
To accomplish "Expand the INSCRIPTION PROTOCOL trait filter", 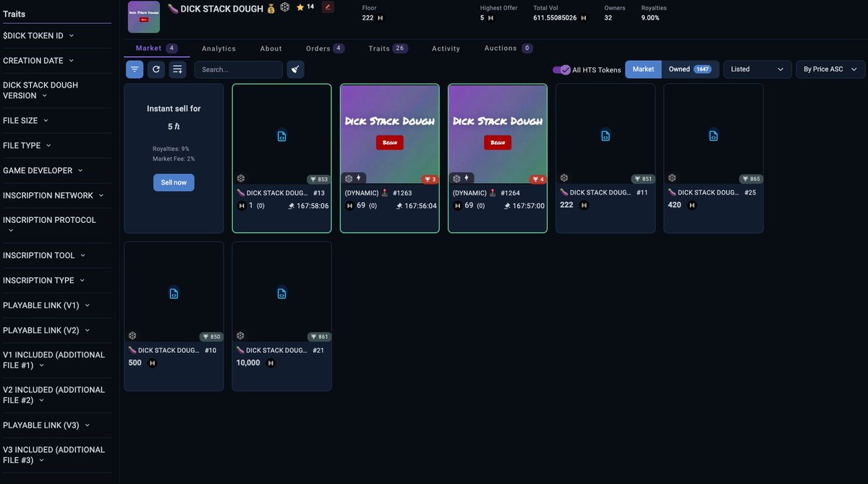I will point(49,225).
